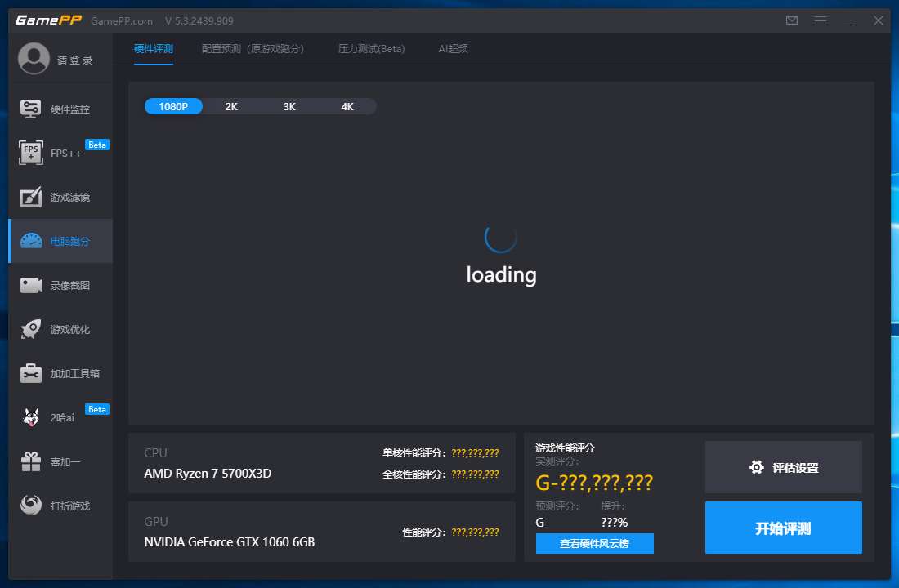Click the 游戏性能评分 heading
Image resolution: width=899 pixels, height=588 pixels.
[x=565, y=448]
